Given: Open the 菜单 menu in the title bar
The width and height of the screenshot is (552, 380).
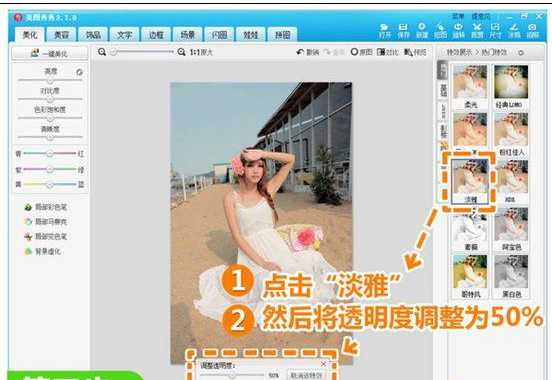Looking at the screenshot, I should pyautogui.click(x=458, y=16).
